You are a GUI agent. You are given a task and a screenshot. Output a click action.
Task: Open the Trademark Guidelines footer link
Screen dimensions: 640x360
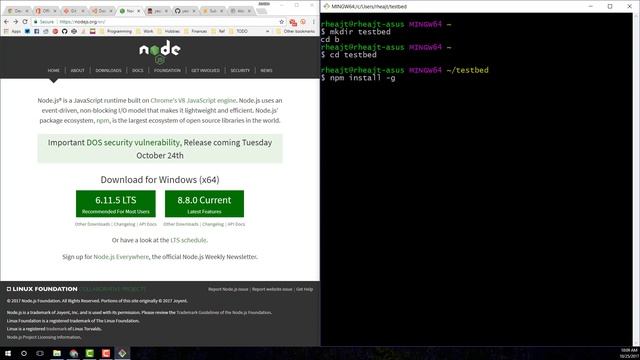[x=224, y=313]
